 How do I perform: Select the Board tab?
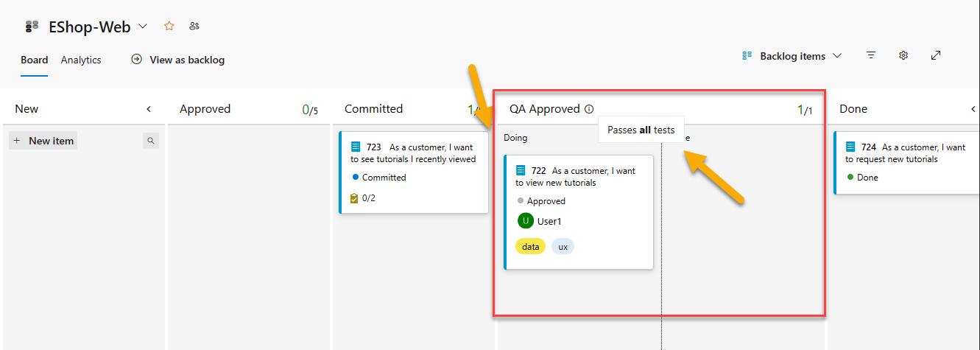click(34, 60)
